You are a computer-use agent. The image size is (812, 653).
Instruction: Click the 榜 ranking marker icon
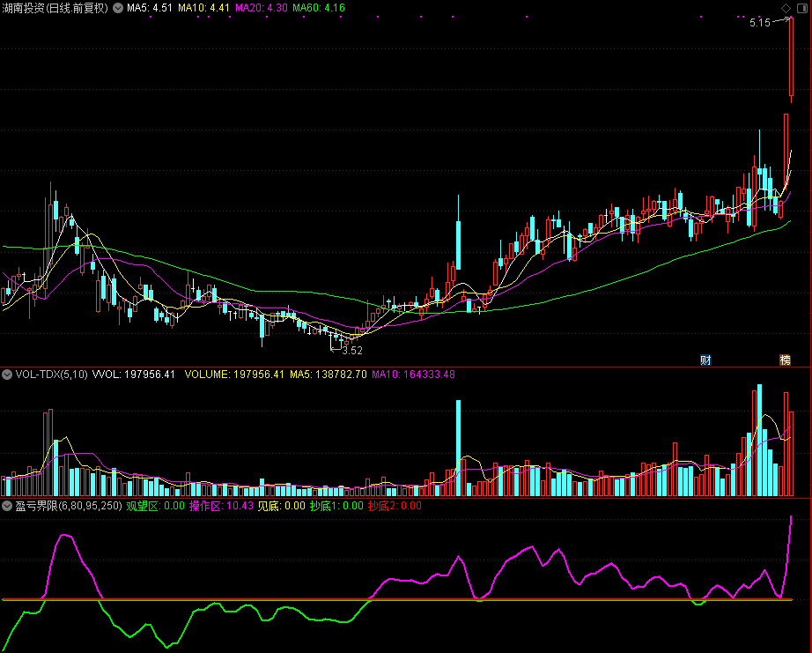[x=785, y=360]
